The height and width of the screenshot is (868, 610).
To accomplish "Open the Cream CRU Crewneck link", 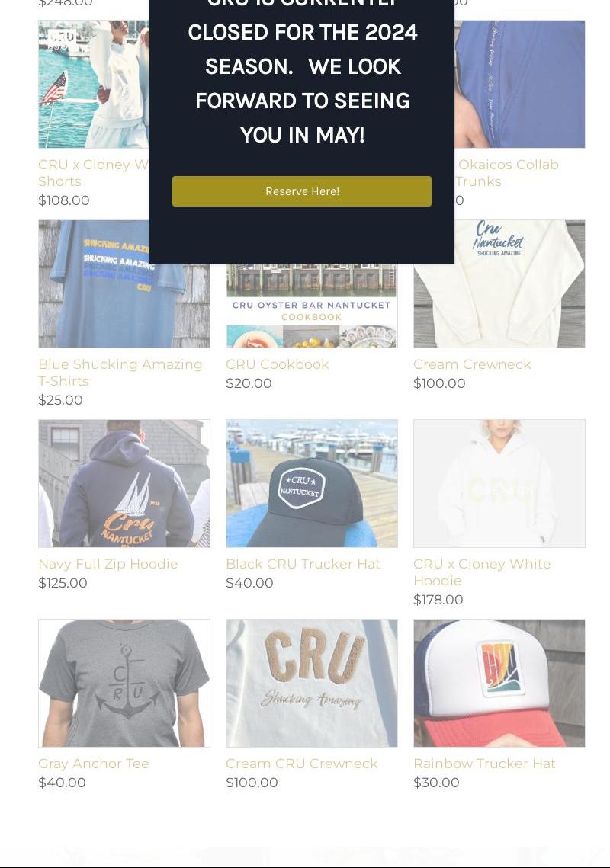I will (301, 764).
